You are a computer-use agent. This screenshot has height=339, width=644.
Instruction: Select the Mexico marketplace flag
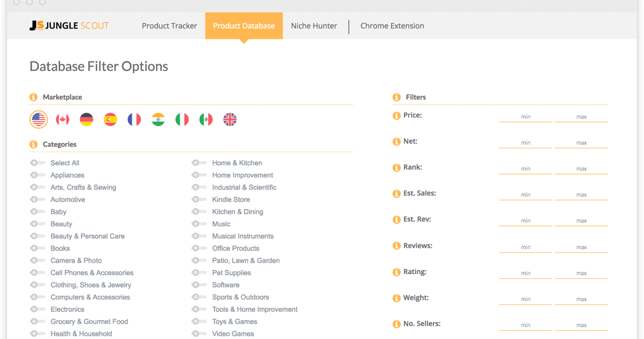(x=206, y=120)
